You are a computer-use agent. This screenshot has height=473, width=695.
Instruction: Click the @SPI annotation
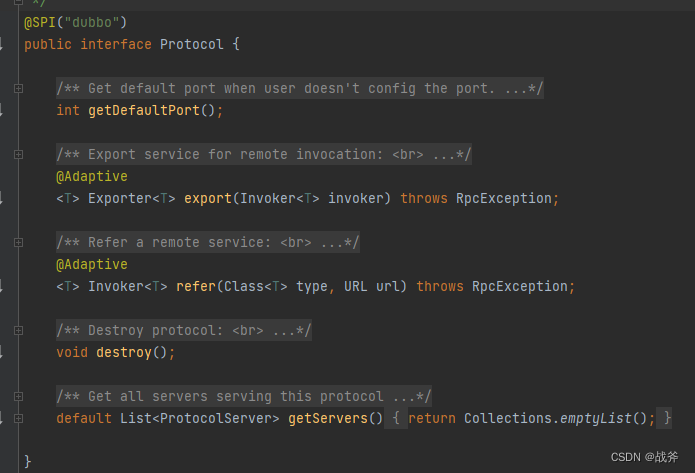[x=40, y=22]
